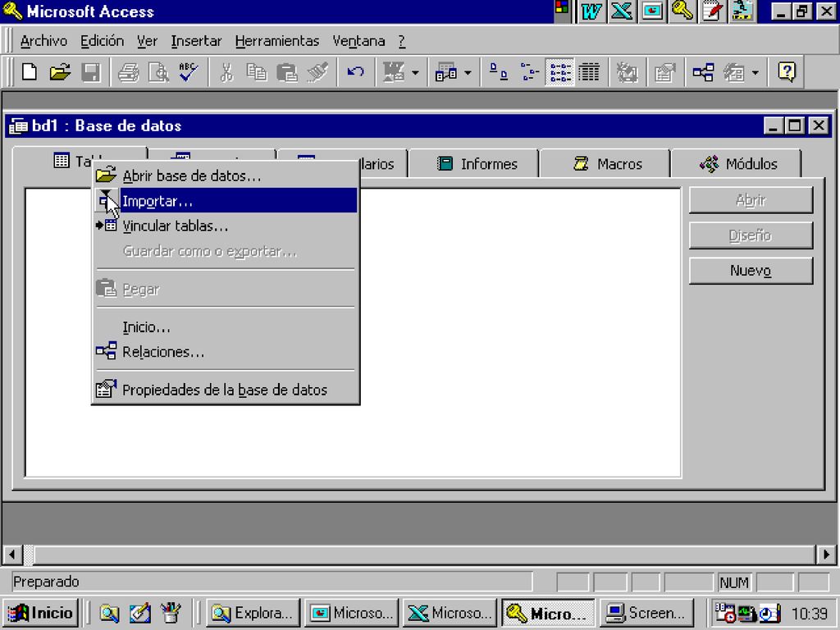Switch to Small Icons view
The image size is (840, 630).
click(x=529, y=72)
